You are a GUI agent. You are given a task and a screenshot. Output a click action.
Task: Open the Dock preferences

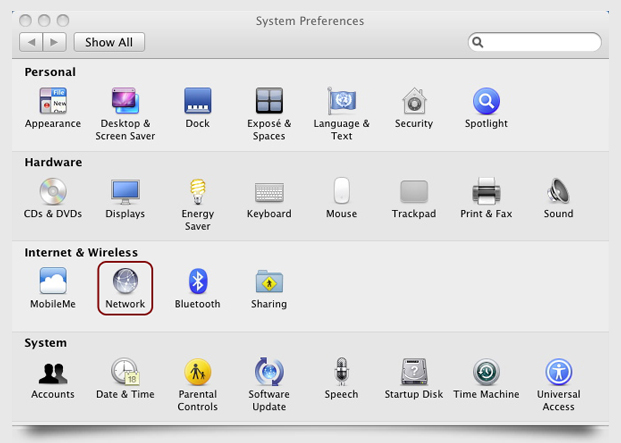(198, 108)
